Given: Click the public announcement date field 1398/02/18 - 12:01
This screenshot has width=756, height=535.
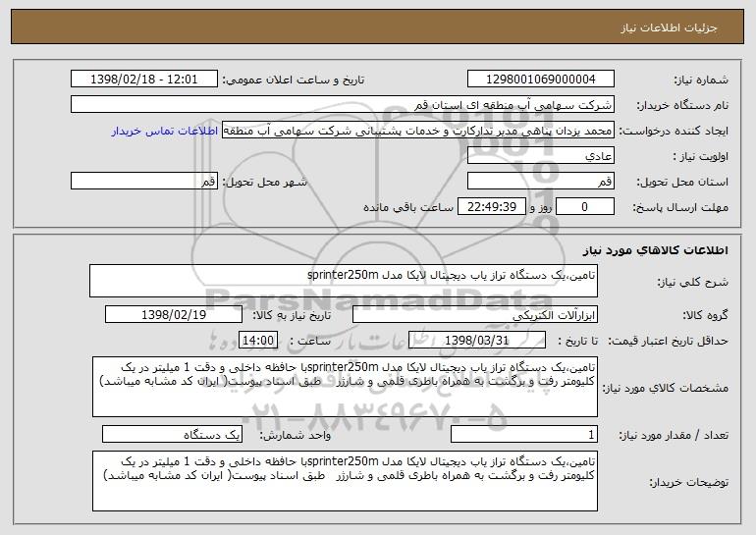Looking at the screenshot, I should pyautogui.click(x=144, y=80).
